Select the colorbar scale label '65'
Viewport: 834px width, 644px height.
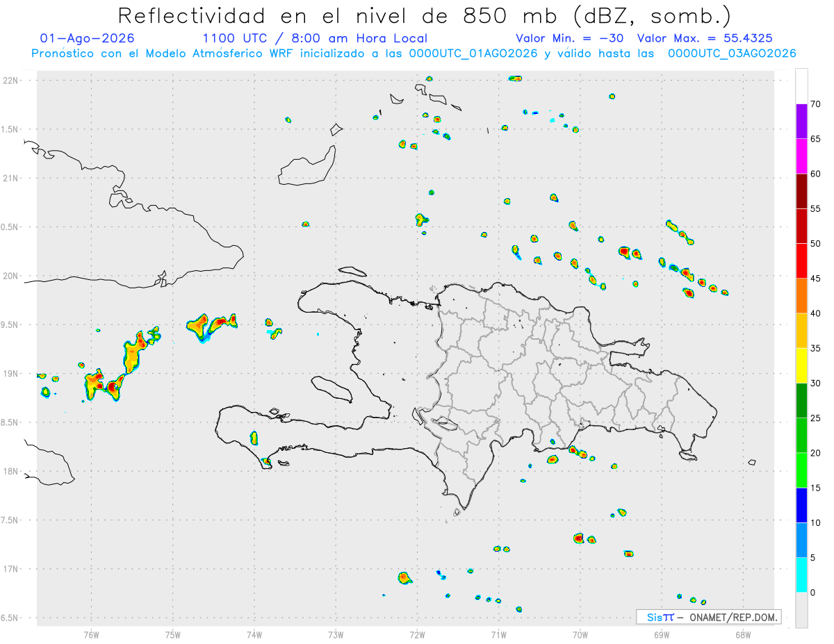815,139
